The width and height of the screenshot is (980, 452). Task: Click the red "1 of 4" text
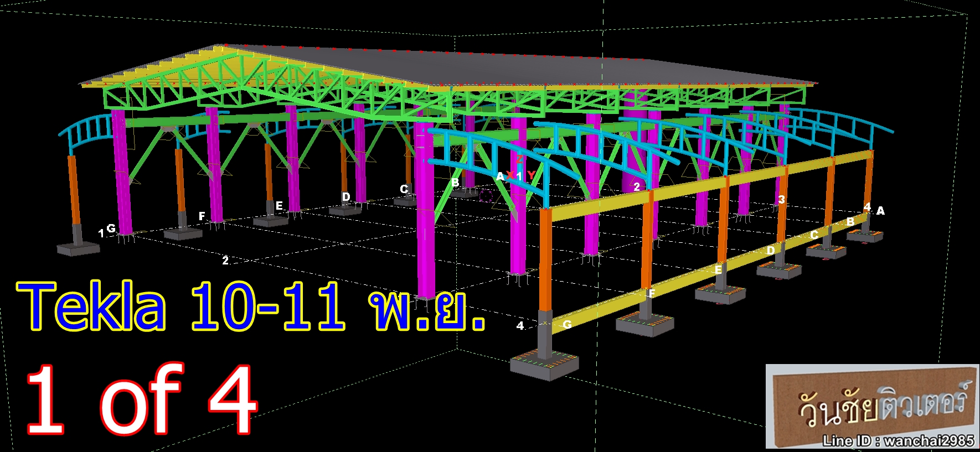tap(141, 399)
